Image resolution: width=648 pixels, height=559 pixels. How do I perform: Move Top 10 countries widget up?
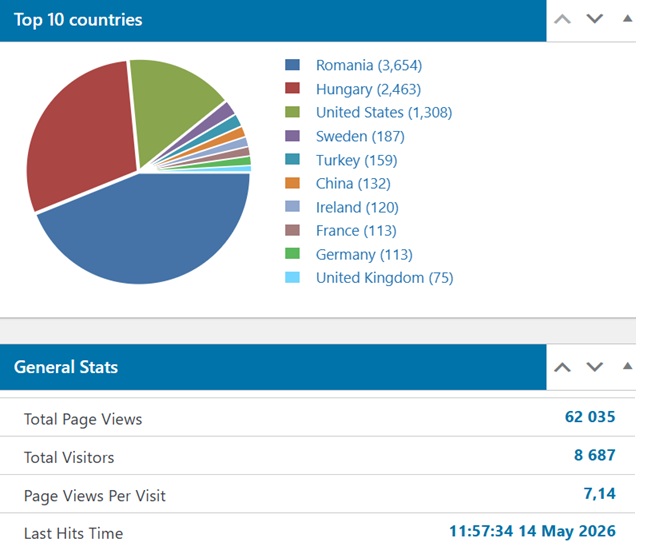click(x=562, y=19)
